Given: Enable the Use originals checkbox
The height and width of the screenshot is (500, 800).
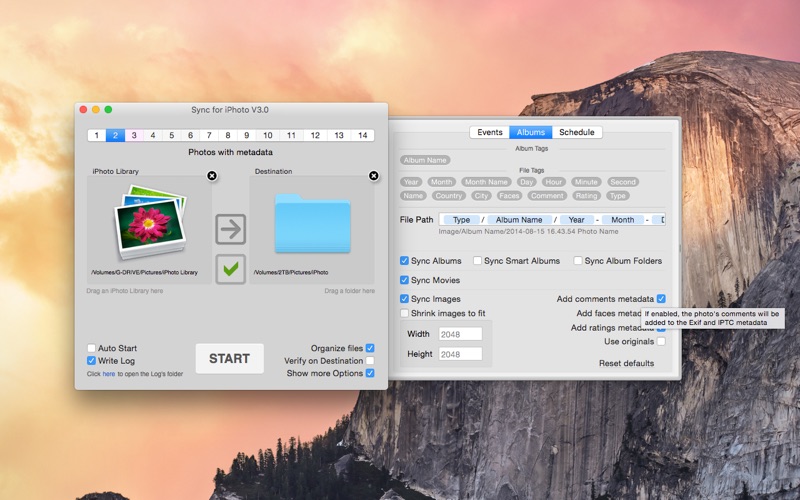Looking at the screenshot, I should point(661,341).
